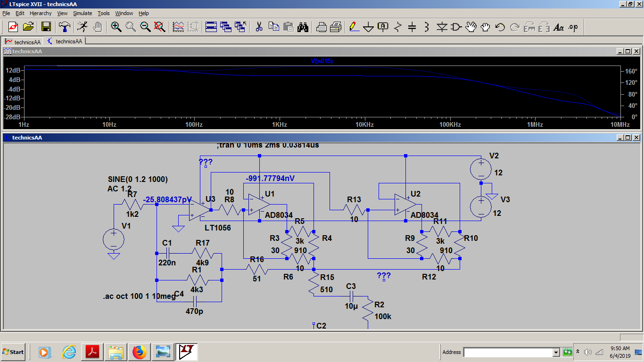This screenshot has height=362, width=644.
Task: Click the Zoom In magnifier icon
Action: click(x=116, y=26)
